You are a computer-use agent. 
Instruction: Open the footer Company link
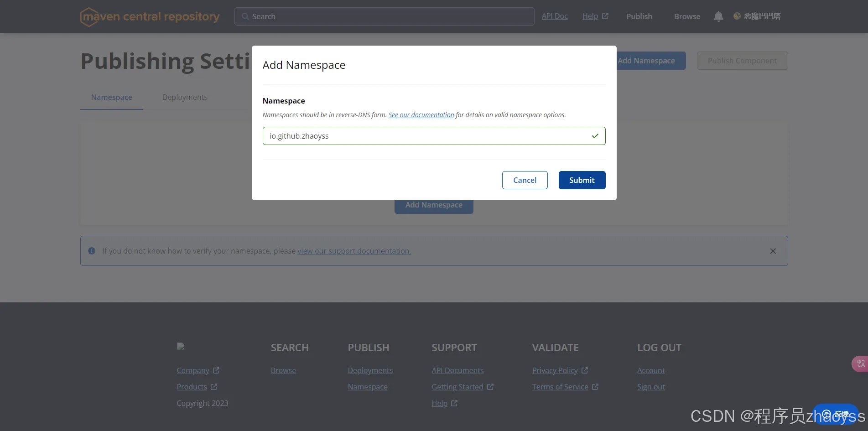193,370
